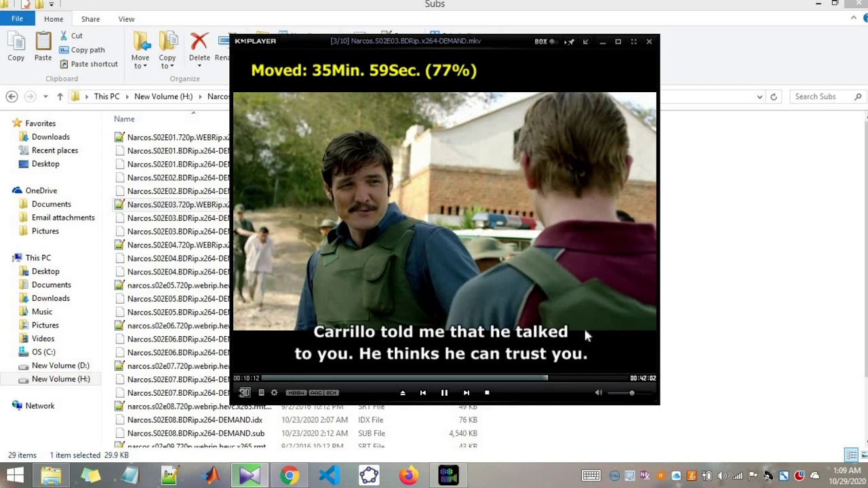
Task: Click the H264 video codec badge
Action: 296,392
